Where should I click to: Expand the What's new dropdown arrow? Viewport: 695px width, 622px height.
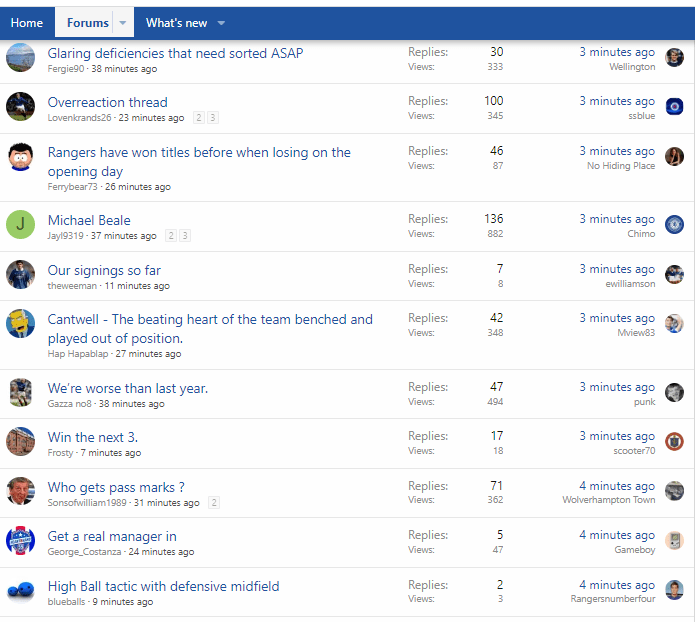click(x=221, y=23)
